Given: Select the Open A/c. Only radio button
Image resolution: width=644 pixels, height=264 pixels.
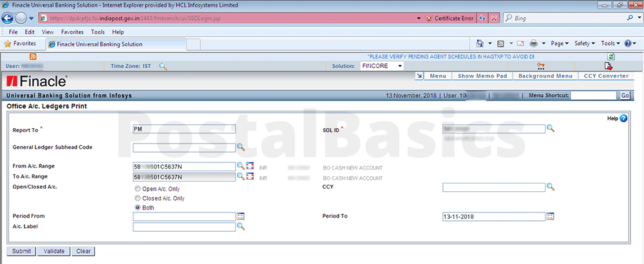Looking at the screenshot, I should coord(138,189).
